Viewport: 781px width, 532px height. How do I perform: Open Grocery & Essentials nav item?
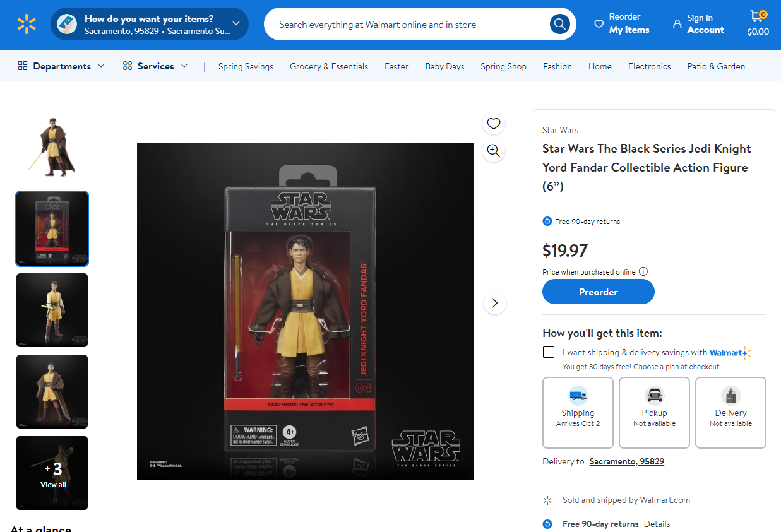(x=329, y=66)
